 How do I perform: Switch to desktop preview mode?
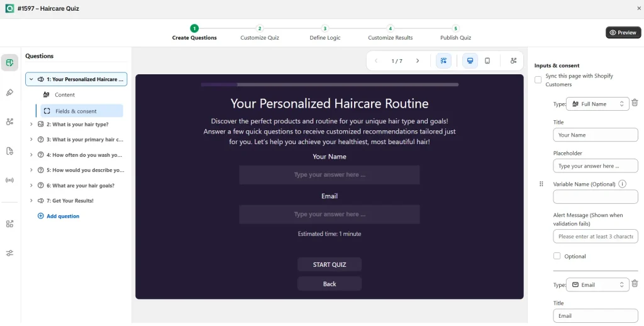click(x=470, y=61)
